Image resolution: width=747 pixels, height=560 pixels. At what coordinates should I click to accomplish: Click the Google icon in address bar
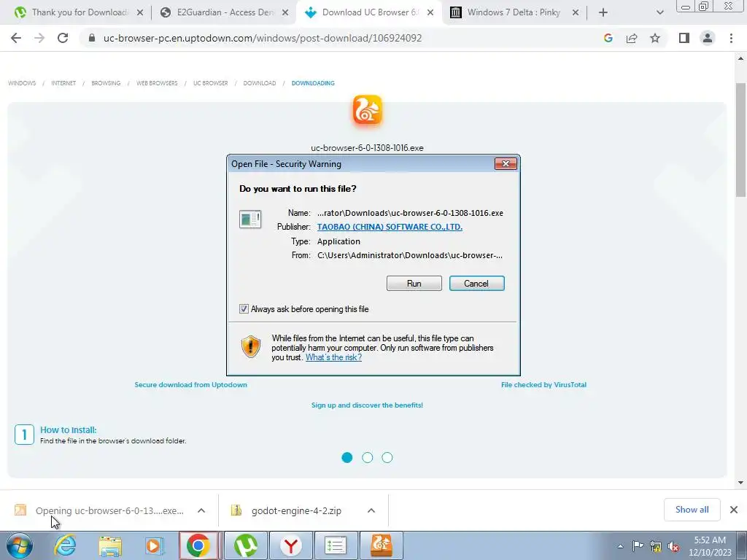coord(608,38)
